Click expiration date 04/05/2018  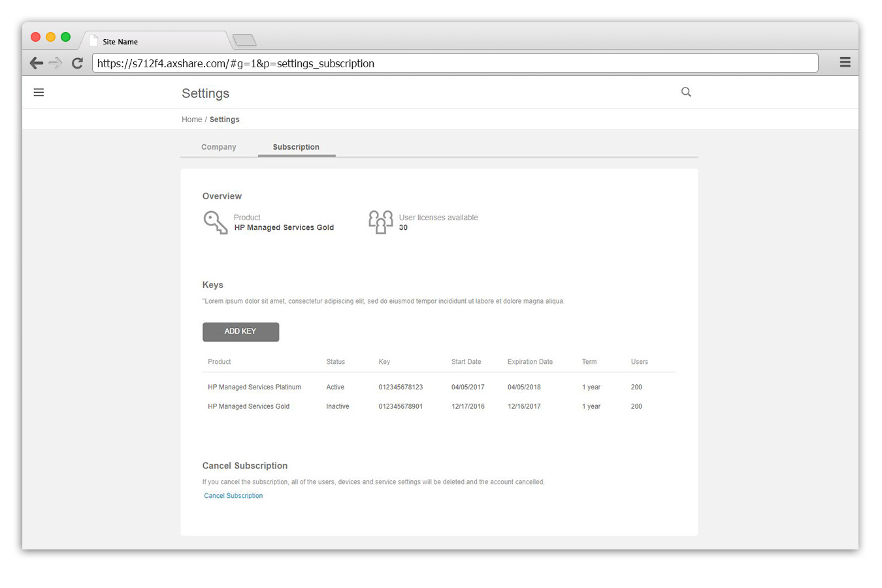[524, 387]
